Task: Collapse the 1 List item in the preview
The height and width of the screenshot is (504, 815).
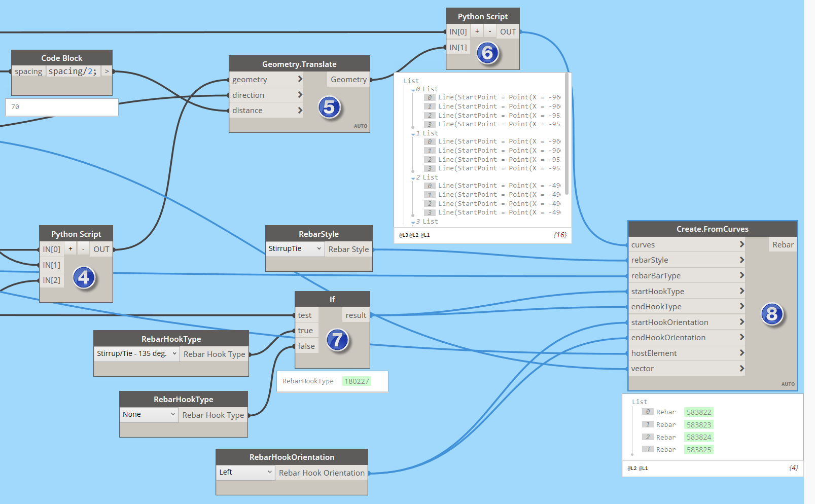Action: point(413,134)
